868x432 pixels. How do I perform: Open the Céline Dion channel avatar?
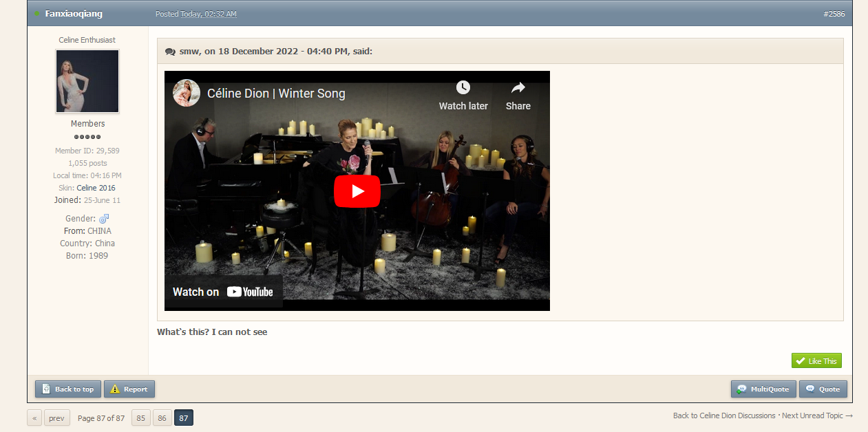(186, 94)
